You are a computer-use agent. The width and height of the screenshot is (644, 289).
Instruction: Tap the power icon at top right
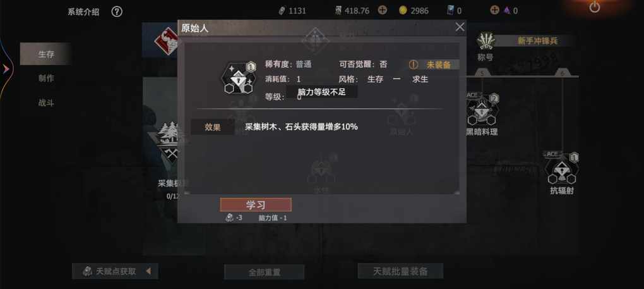click(594, 7)
